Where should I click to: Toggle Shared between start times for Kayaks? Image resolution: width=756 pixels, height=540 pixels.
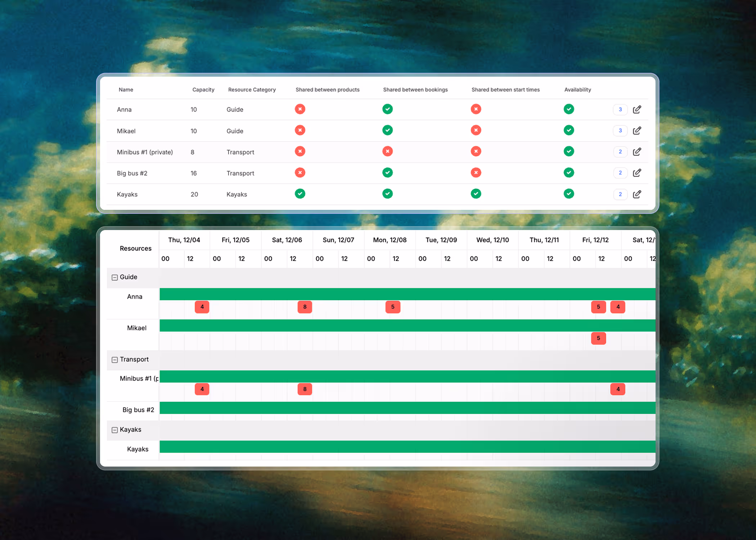pyautogui.click(x=476, y=194)
